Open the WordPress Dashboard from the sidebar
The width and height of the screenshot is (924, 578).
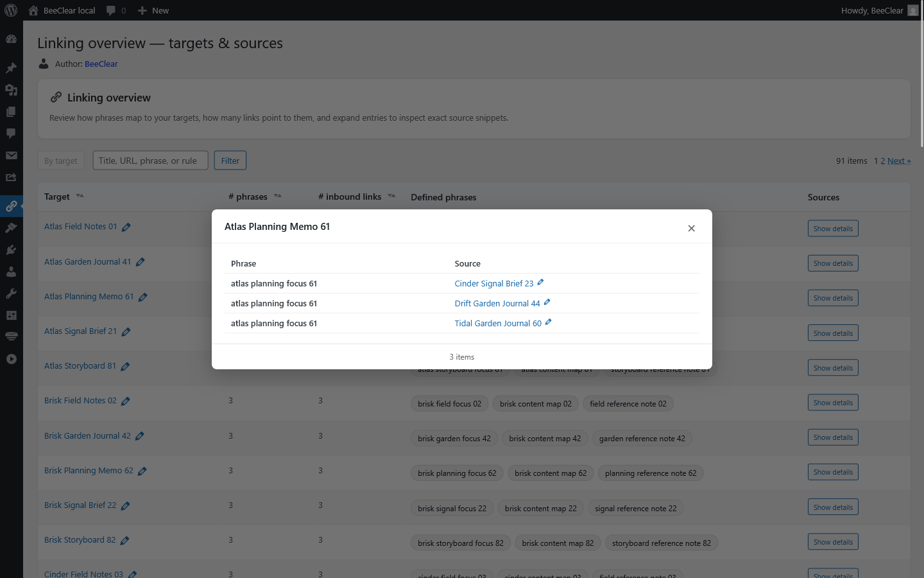11,39
